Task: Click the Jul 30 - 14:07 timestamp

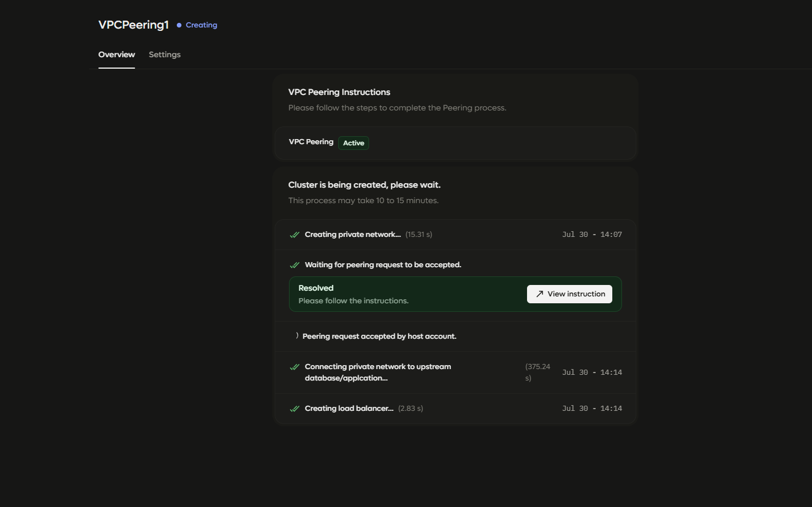Action: 592,235
